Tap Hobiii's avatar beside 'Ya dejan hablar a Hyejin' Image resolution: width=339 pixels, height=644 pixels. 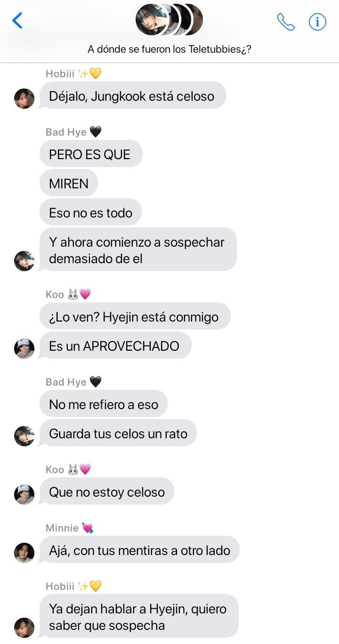point(24,628)
